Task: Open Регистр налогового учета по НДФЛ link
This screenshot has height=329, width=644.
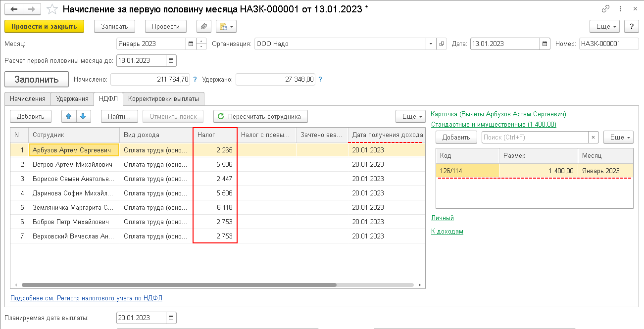Action: pyautogui.click(x=86, y=298)
